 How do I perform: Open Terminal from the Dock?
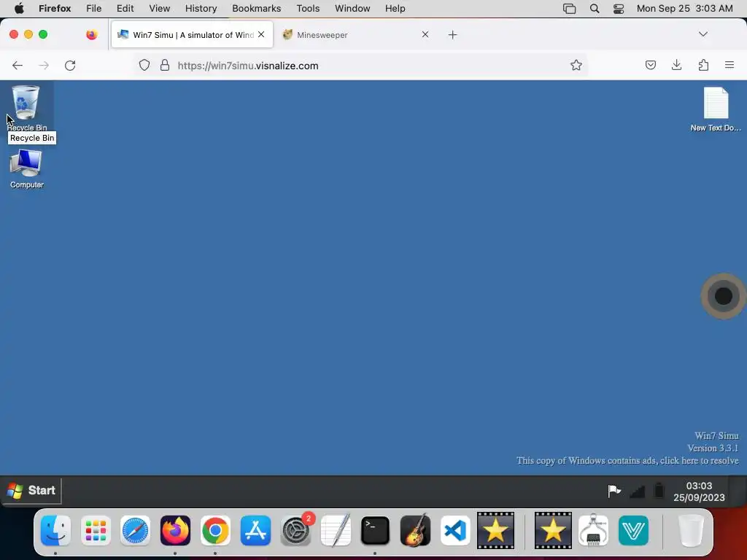coord(376,530)
